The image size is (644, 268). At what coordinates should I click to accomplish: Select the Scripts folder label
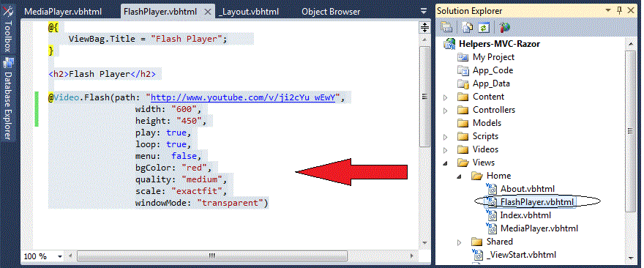(485, 136)
